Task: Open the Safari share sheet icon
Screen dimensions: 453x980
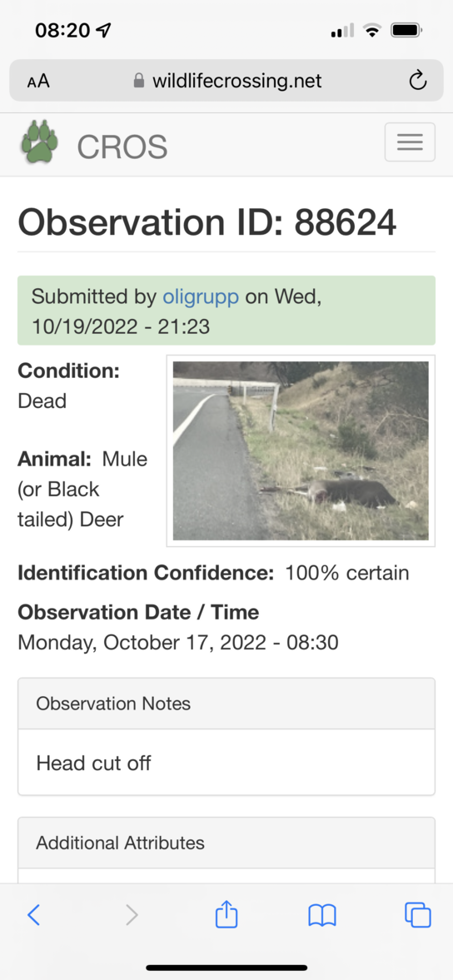Action: 226,913
